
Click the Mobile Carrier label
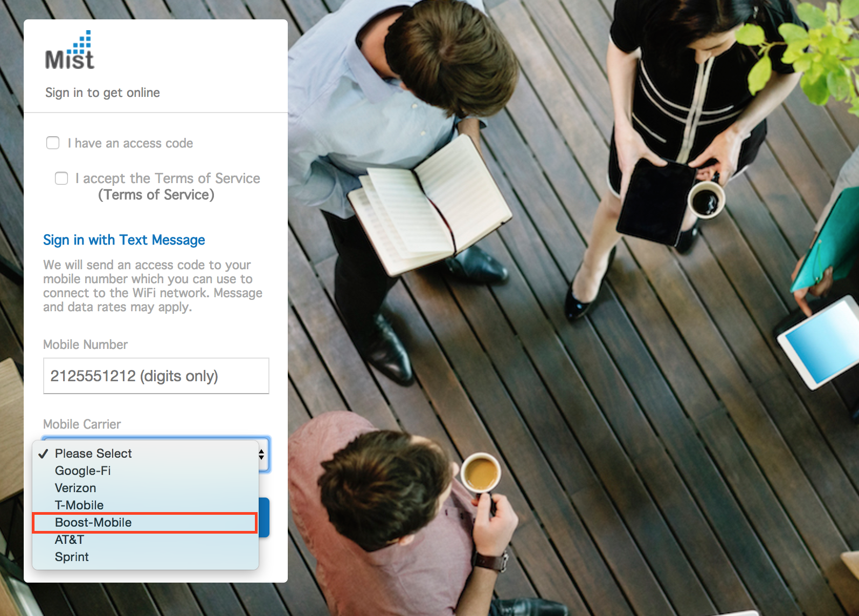point(82,424)
